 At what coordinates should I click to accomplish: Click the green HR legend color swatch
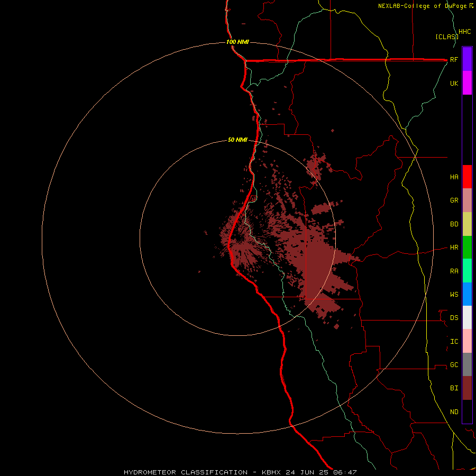467,247
